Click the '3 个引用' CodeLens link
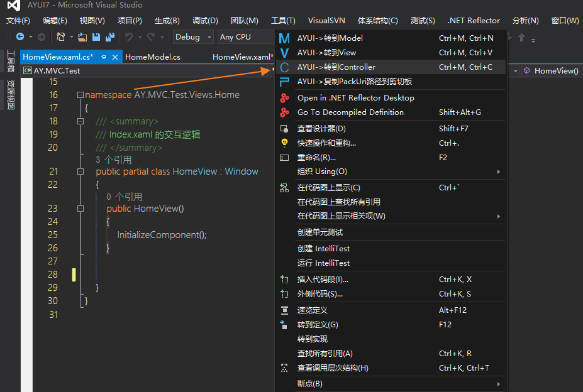 113,160
